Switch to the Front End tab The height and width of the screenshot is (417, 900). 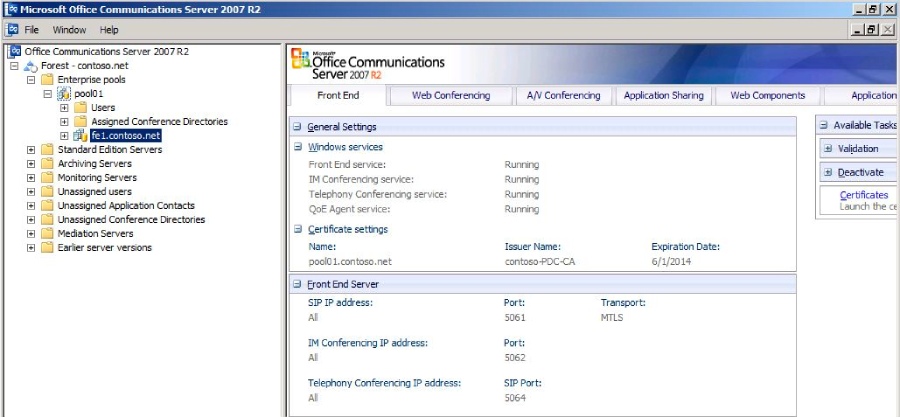point(338,96)
